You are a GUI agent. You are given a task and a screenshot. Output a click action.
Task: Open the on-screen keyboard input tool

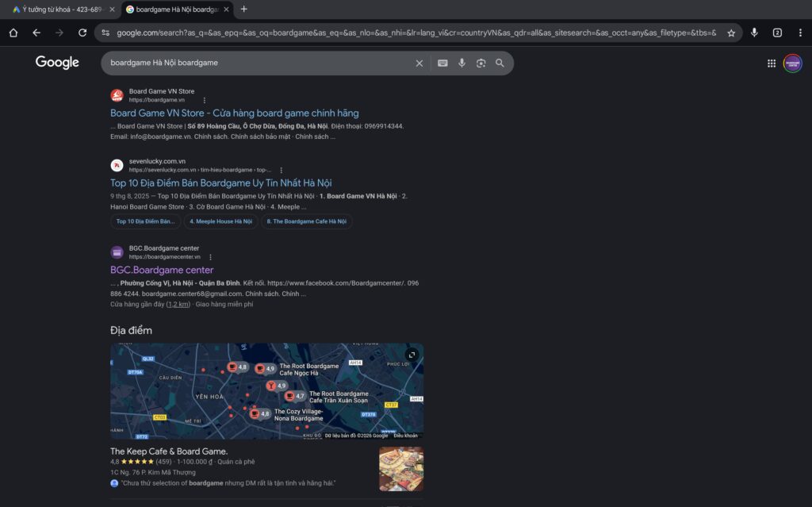click(442, 63)
